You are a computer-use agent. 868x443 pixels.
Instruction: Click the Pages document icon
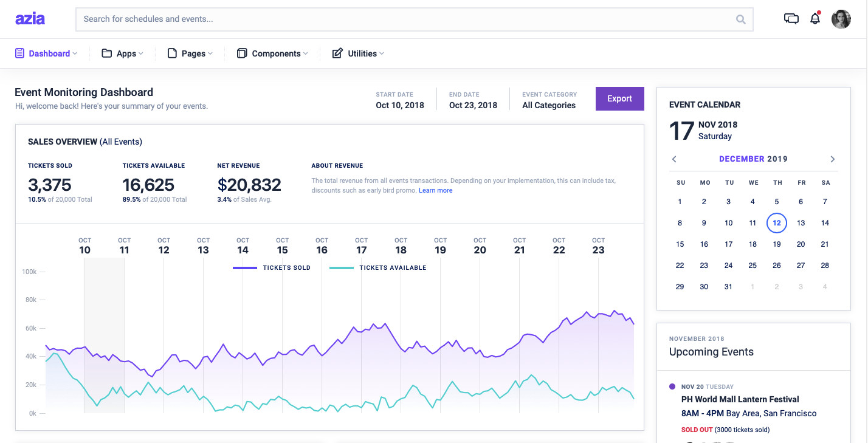172,53
